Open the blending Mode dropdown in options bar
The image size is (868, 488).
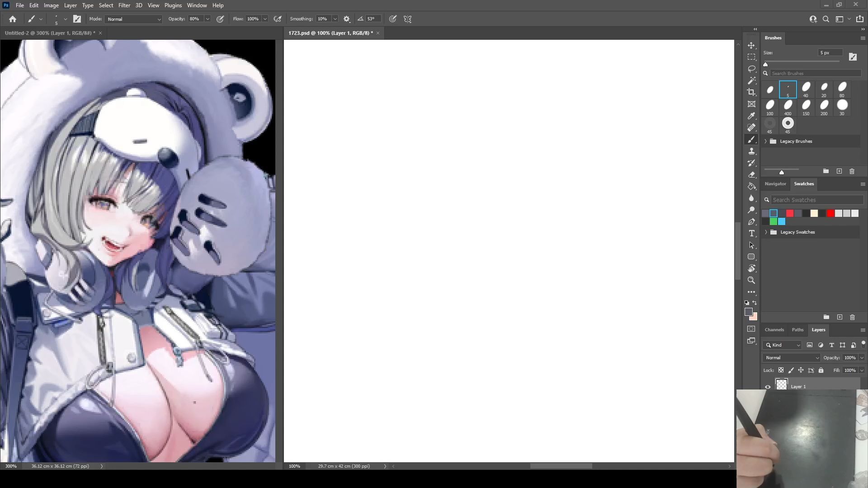(x=133, y=19)
